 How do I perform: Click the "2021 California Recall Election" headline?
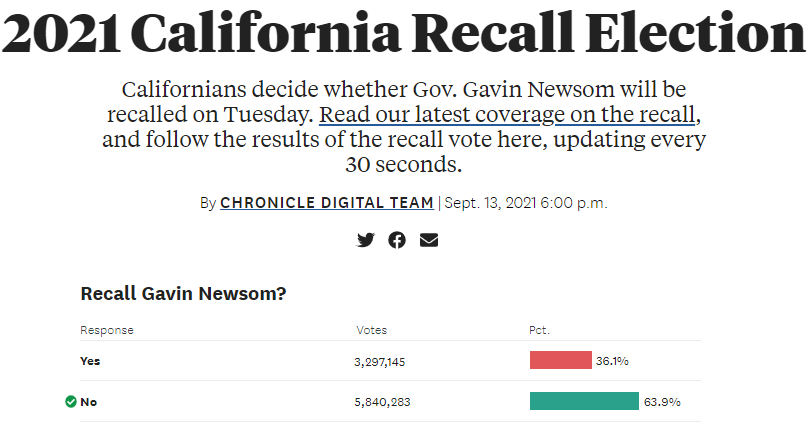(x=405, y=34)
